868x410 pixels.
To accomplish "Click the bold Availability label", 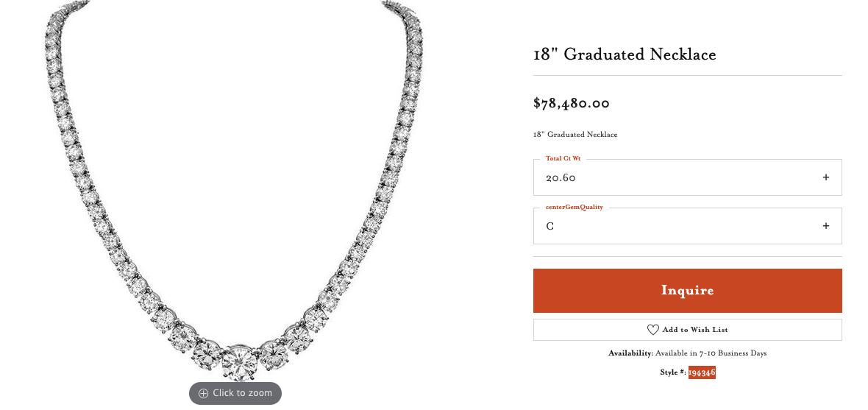I will point(630,353).
